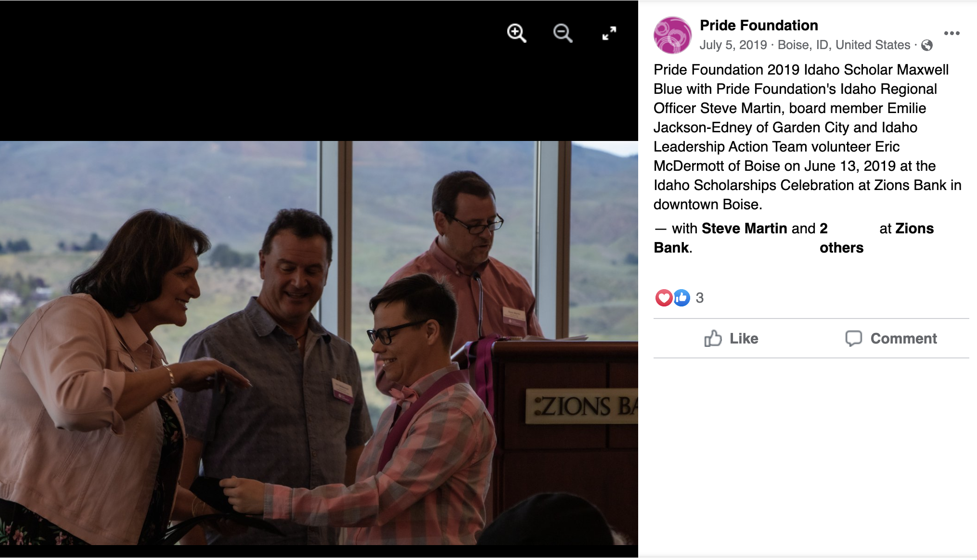Screen dimensions: 977x560
Task: Open the July 5, 2019 timestamp
Action: (x=733, y=45)
